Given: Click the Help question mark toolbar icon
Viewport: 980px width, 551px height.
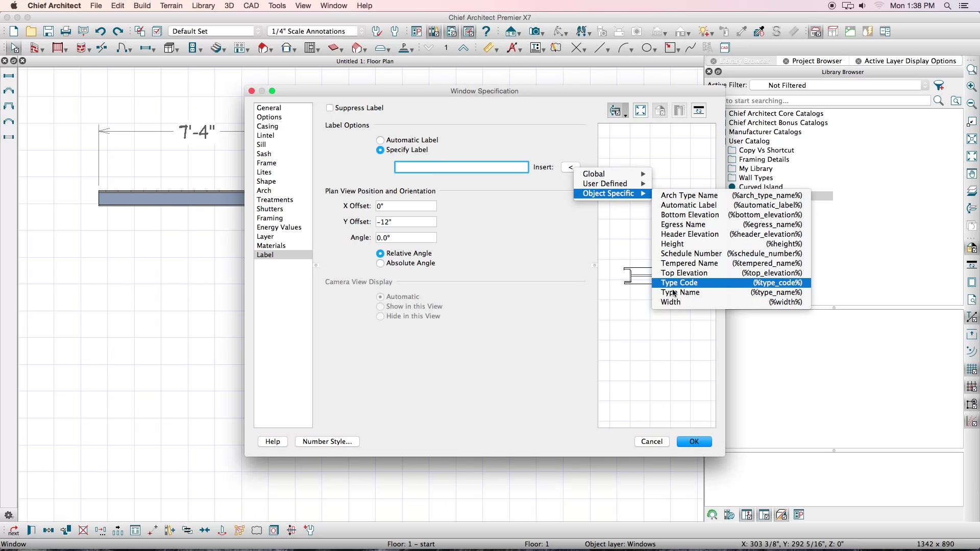Looking at the screenshot, I should [486, 31].
